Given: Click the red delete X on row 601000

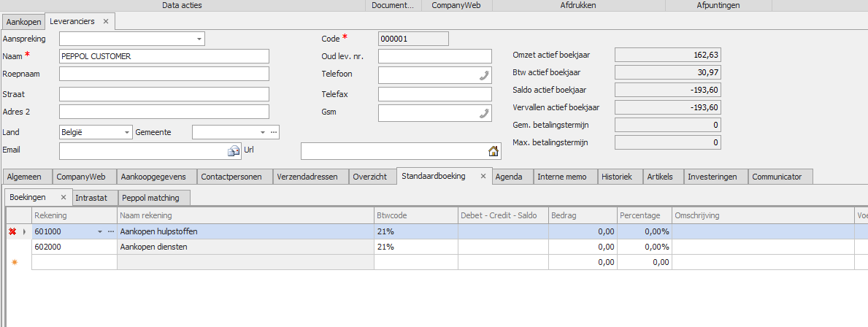Looking at the screenshot, I should click(12, 231).
